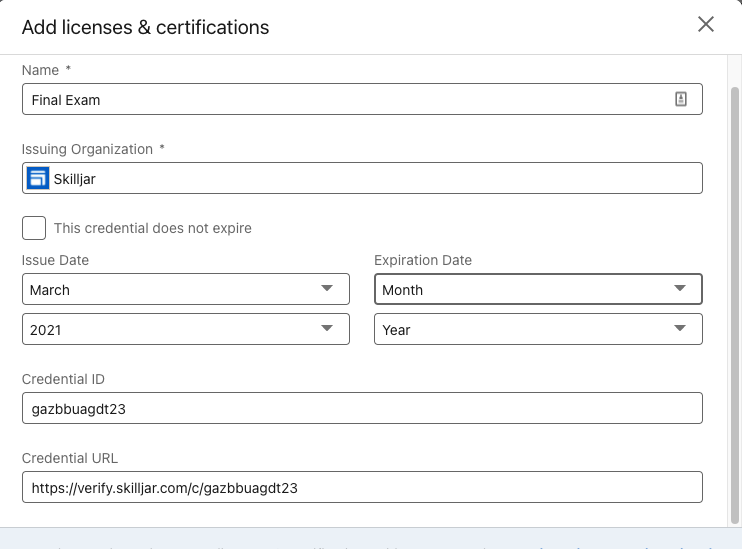
Task: Click into the Name field containing Final Exam
Action: (x=340, y=99)
